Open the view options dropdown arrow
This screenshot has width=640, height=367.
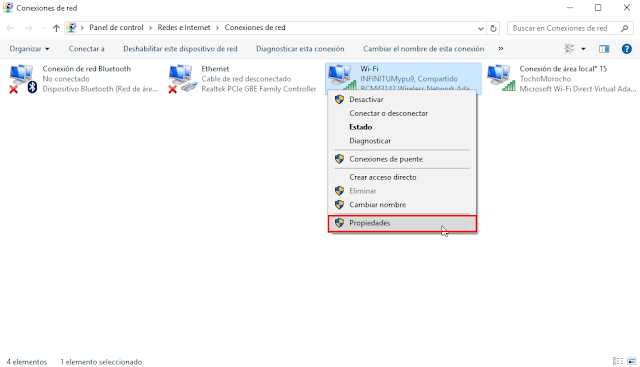(583, 49)
